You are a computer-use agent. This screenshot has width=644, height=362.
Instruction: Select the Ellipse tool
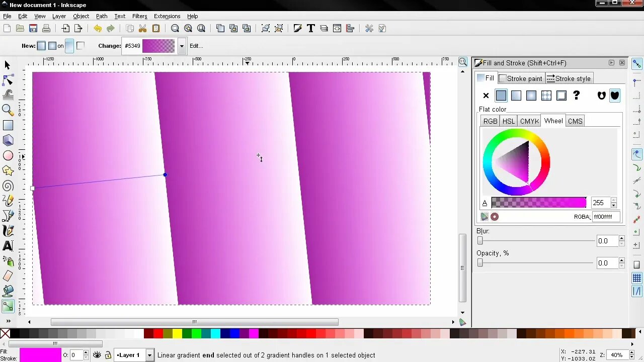(x=8, y=156)
